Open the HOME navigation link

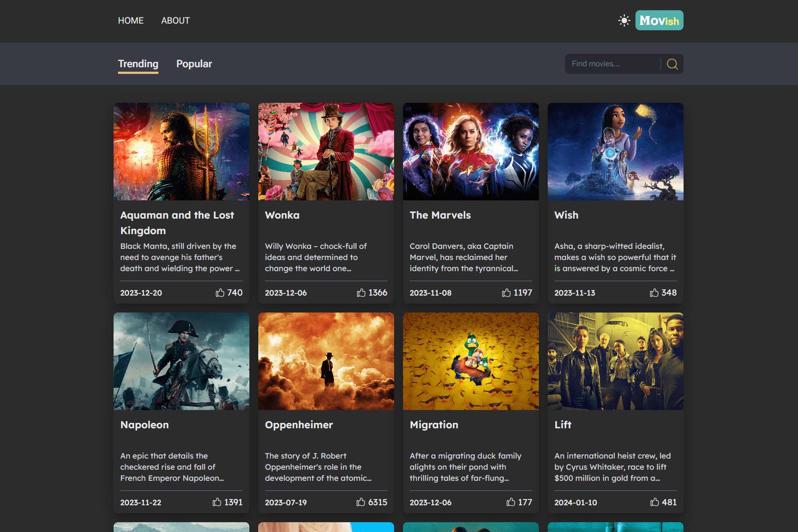pos(130,20)
